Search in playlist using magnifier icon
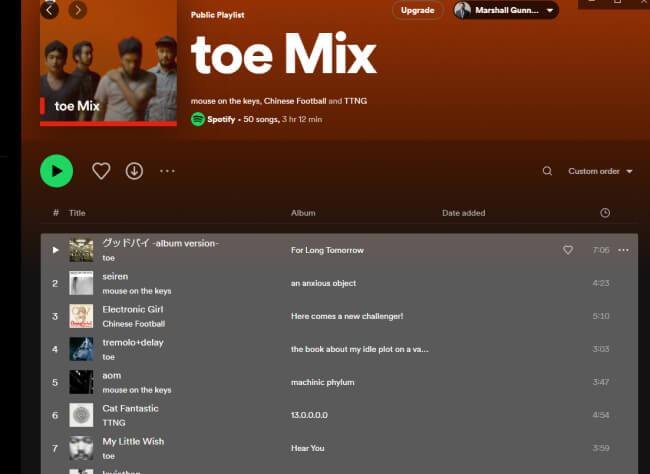The width and height of the screenshot is (650, 474). [547, 171]
